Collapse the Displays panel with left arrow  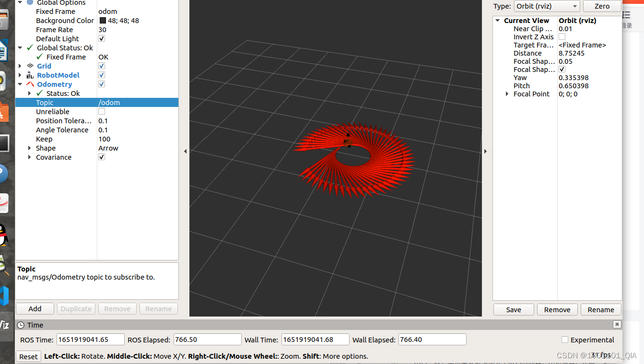coord(185,151)
